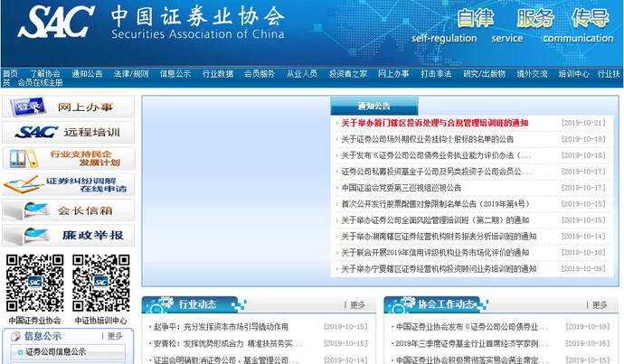Click 中国证券业协会 caption under QR code

(x=34, y=321)
